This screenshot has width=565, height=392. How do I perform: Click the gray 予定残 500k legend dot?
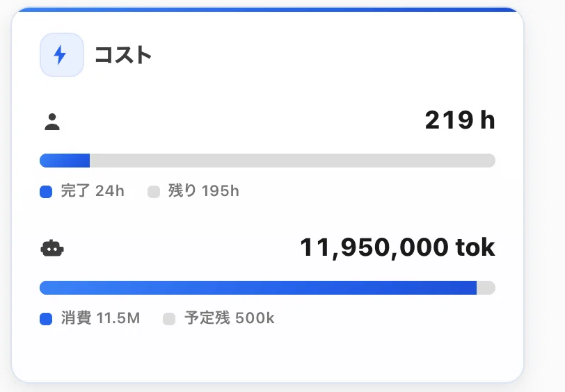click(x=169, y=318)
